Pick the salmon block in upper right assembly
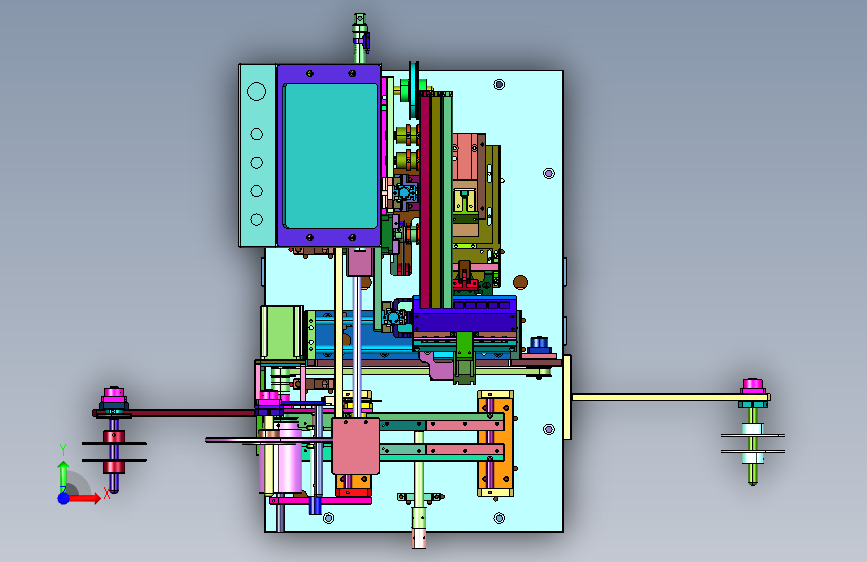Viewport: 867px width, 562px height. (x=464, y=157)
